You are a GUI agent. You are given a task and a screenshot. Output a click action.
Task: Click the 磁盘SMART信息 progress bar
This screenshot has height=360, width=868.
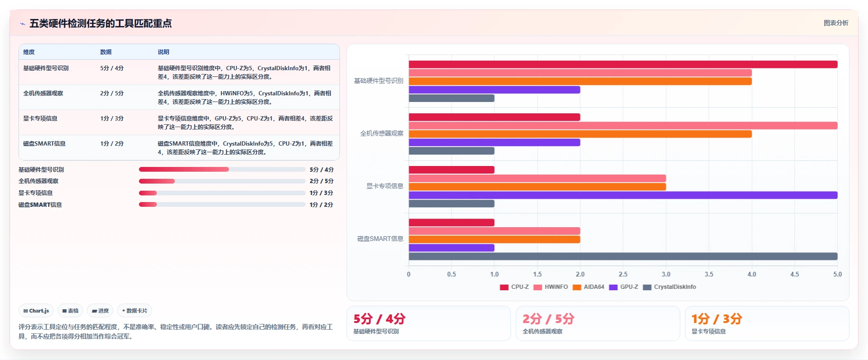pyautogui.click(x=222, y=205)
